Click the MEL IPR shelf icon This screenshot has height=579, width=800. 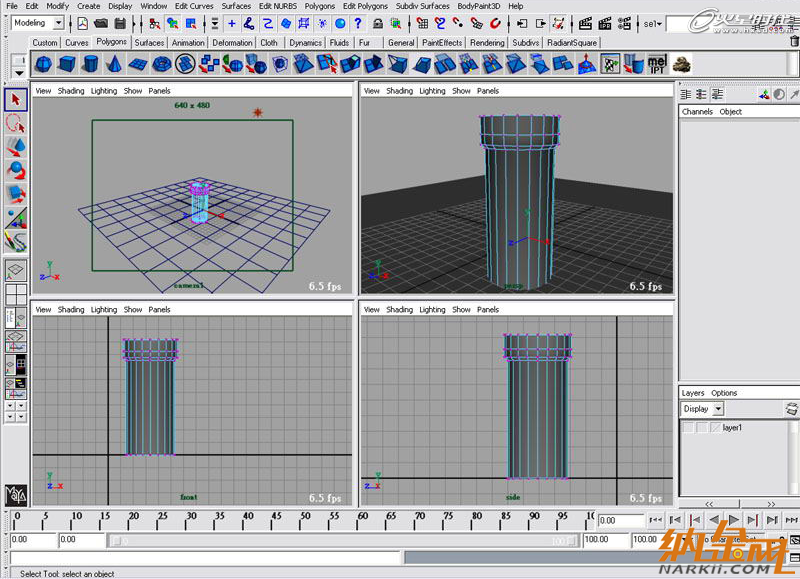pos(657,64)
